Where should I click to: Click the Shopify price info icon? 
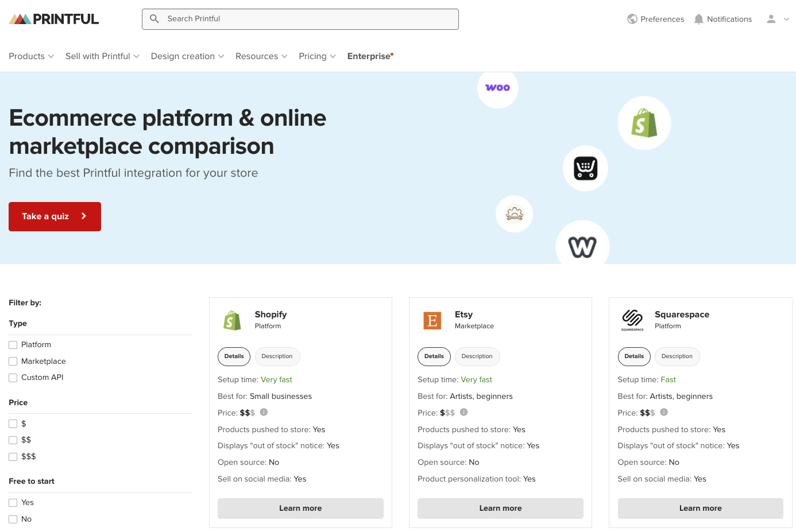click(x=264, y=412)
